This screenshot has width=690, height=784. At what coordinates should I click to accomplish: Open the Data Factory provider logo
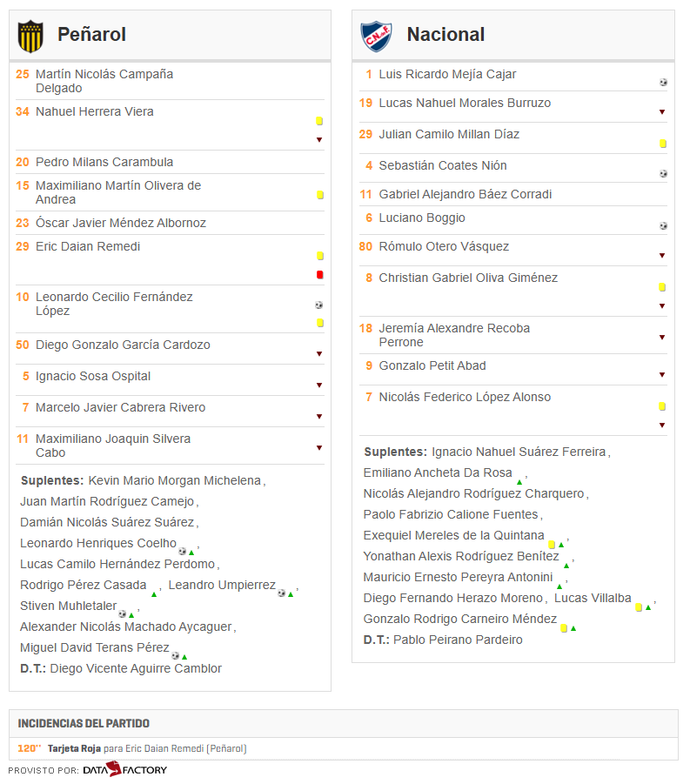[125, 769]
